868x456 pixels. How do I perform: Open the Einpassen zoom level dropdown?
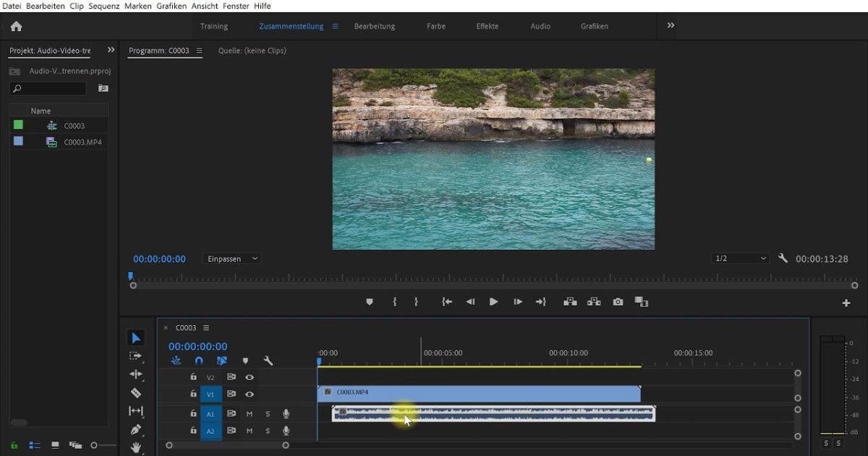[x=231, y=258]
